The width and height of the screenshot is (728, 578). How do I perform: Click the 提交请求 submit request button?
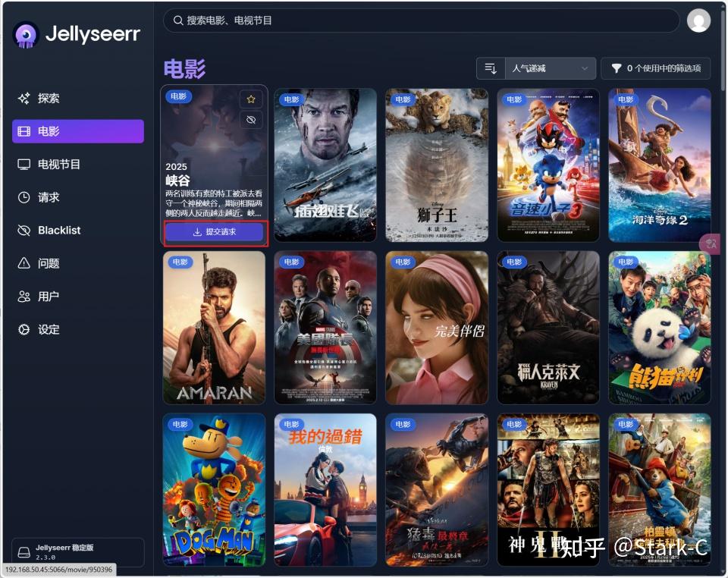214,232
